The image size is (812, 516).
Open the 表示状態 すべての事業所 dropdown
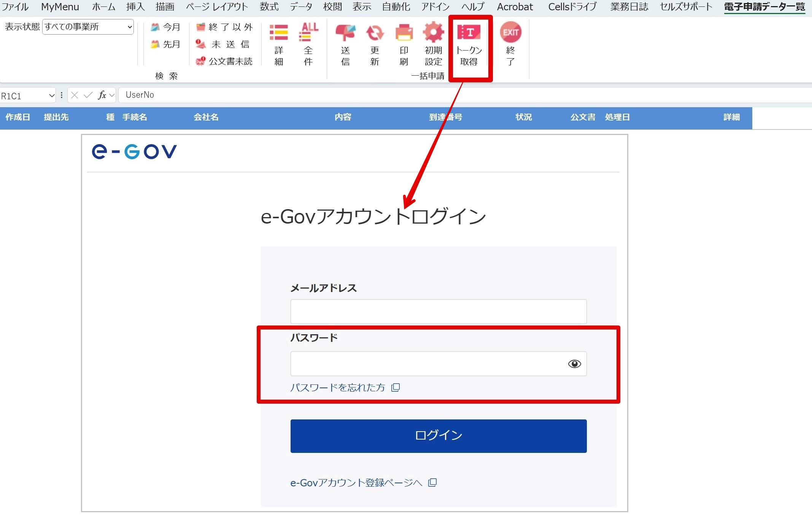point(88,27)
